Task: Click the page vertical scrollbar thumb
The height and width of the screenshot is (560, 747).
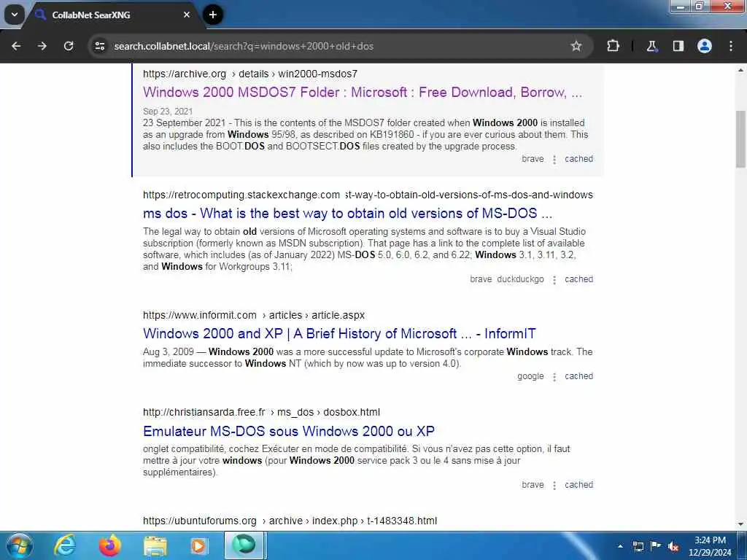Action: (741, 139)
